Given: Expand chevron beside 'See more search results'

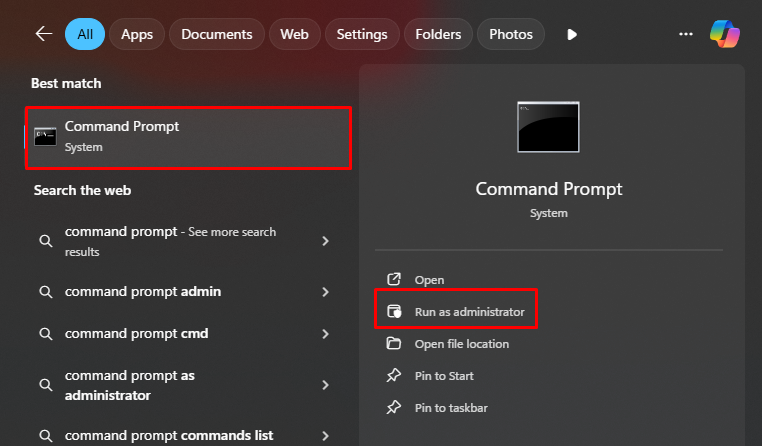Looking at the screenshot, I should pyautogui.click(x=326, y=241).
